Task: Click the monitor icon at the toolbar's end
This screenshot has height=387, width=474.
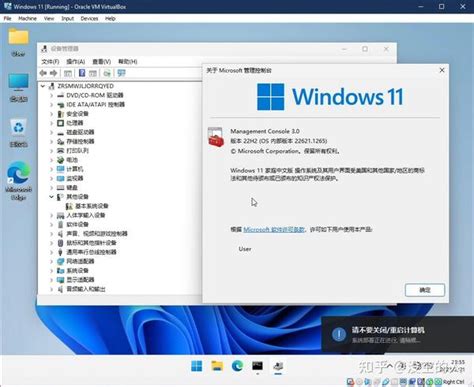Action: tap(121, 73)
